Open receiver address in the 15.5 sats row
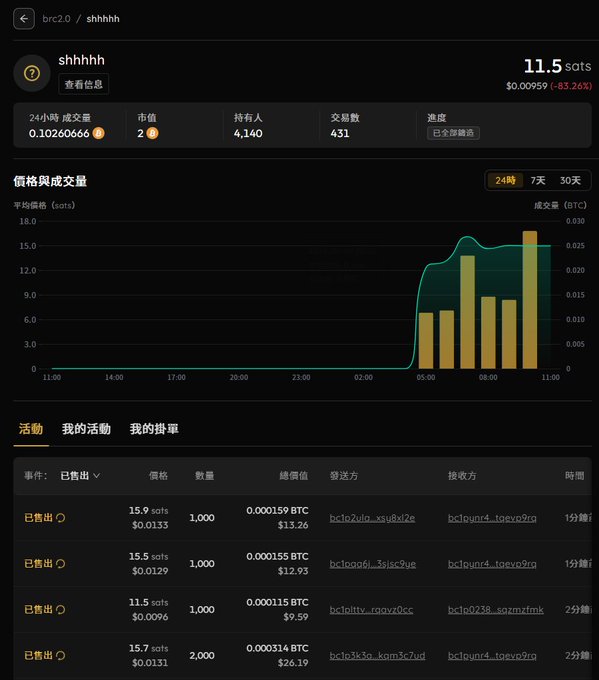The image size is (599, 680). [492, 564]
